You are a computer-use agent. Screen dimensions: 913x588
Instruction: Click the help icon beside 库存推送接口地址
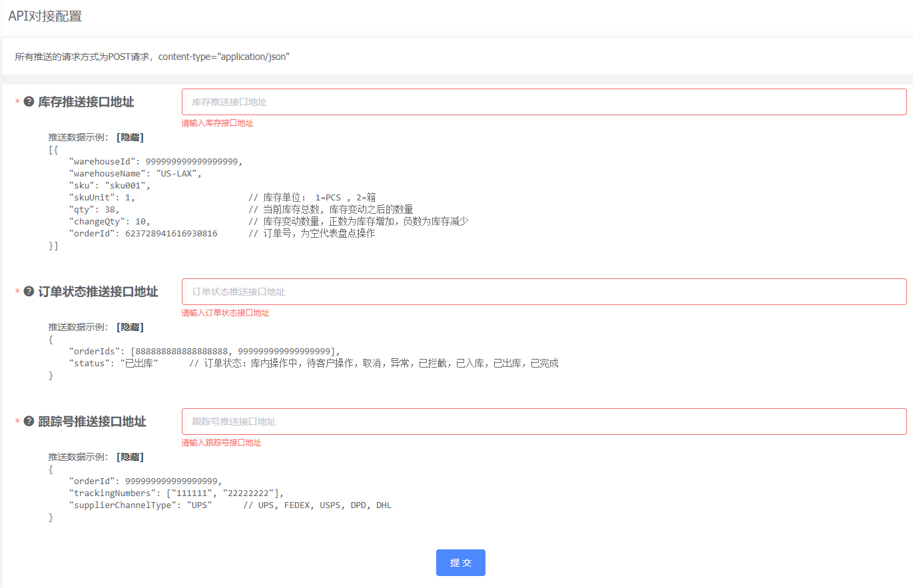click(x=29, y=102)
